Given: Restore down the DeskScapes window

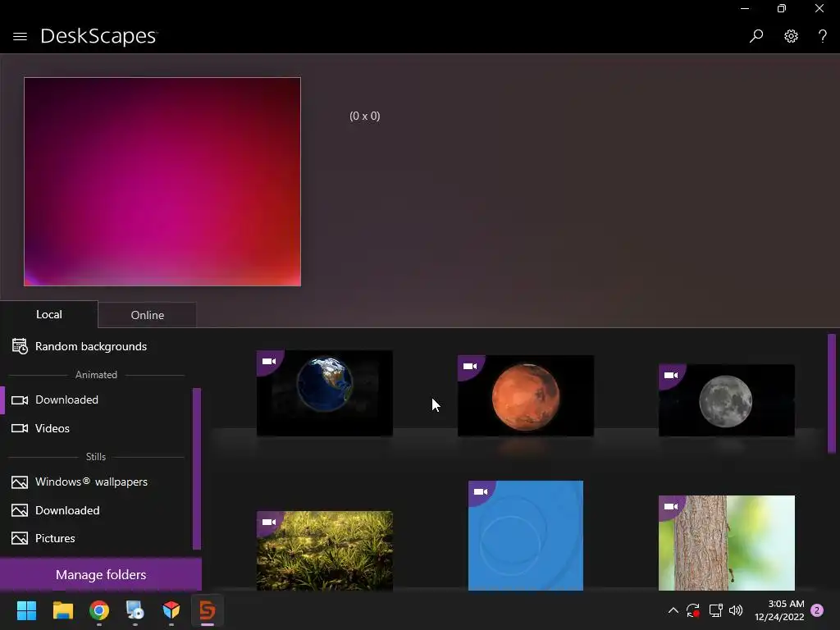Looking at the screenshot, I should [x=782, y=8].
